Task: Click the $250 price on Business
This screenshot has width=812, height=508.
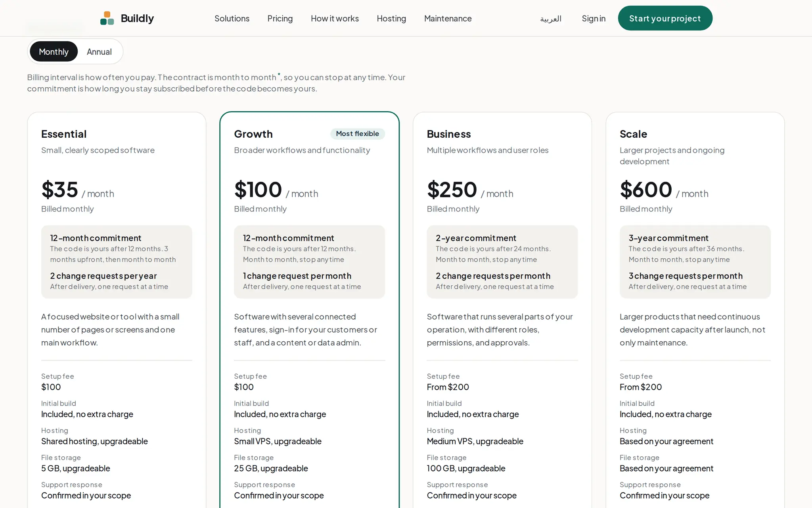Action: pos(452,190)
